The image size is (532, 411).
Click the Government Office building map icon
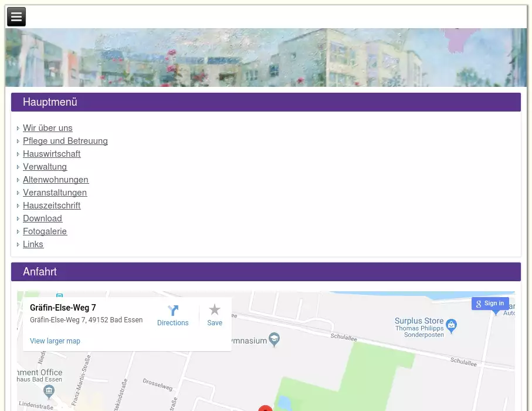[x=49, y=390]
